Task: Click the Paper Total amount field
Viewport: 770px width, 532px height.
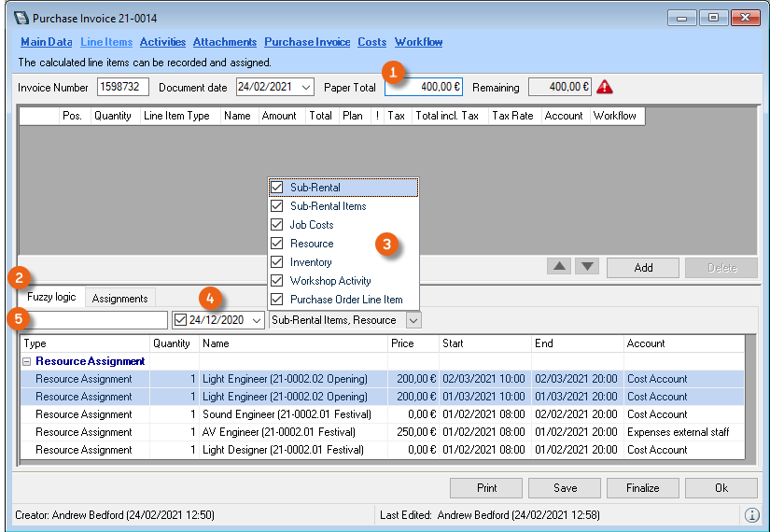Action: pyautogui.click(x=423, y=87)
